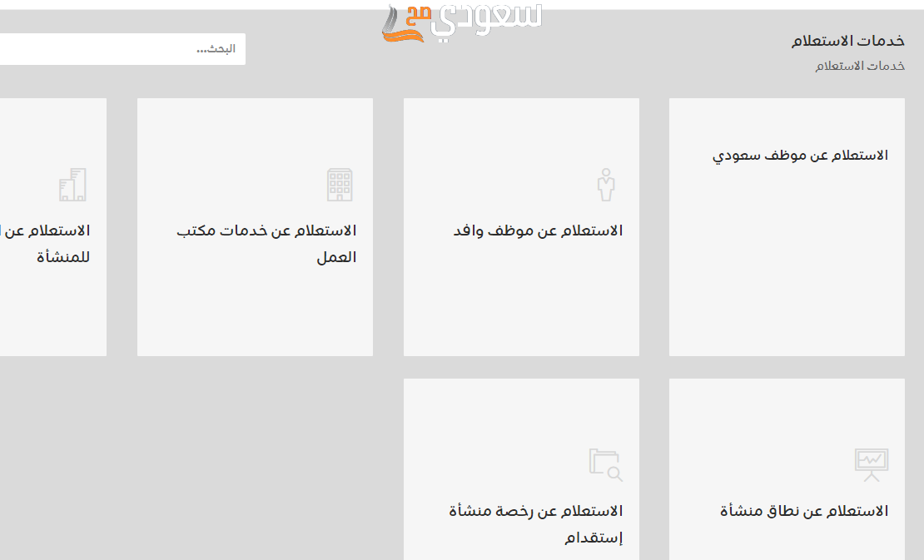Open الاستعلام عن رخصة منشأة إستقدام
This screenshot has width=924, height=560.
pyautogui.click(x=521, y=469)
